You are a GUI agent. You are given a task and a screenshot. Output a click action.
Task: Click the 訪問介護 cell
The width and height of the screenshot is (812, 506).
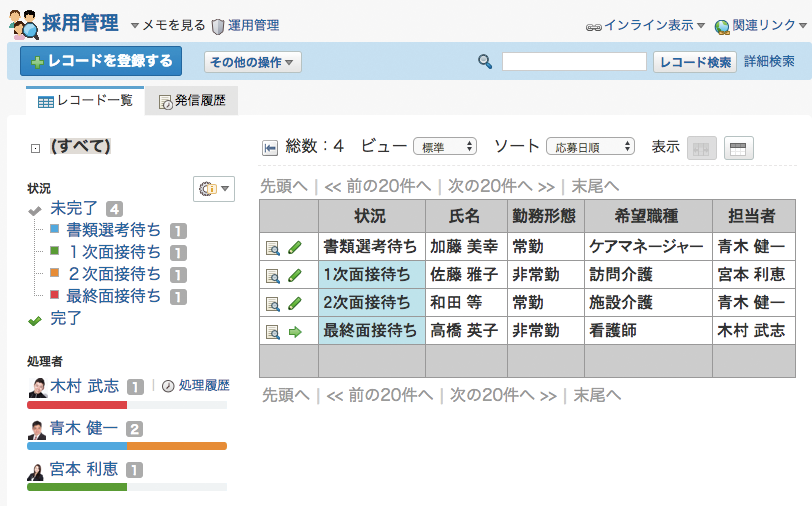[x=648, y=274]
